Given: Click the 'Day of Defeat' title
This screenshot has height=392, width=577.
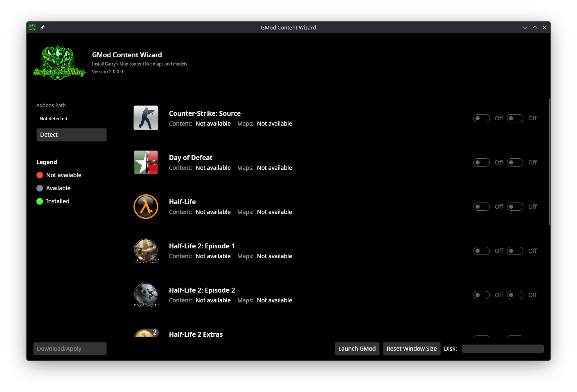Looking at the screenshot, I should [191, 158].
